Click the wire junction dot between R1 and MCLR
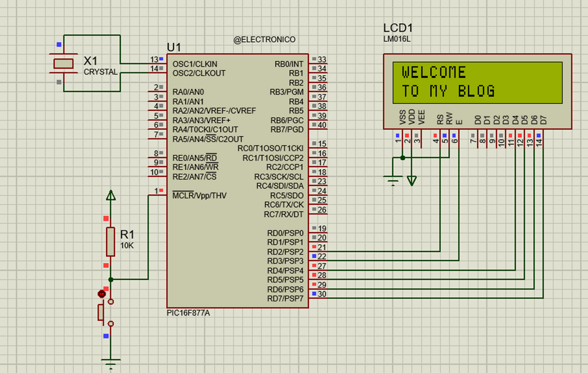This screenshot has height=373, width=588. tap(110, 279)
